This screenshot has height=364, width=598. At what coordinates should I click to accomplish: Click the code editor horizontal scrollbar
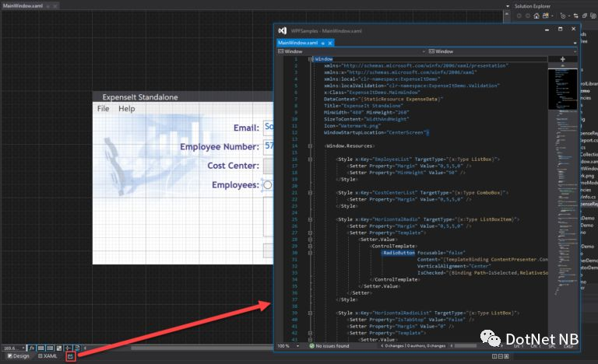(466, 345)
